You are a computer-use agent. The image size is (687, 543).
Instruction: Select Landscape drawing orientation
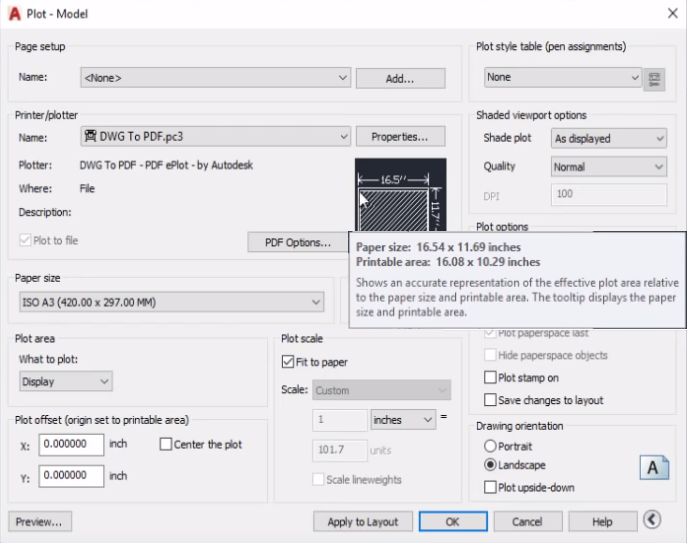[x=490, y=465]
